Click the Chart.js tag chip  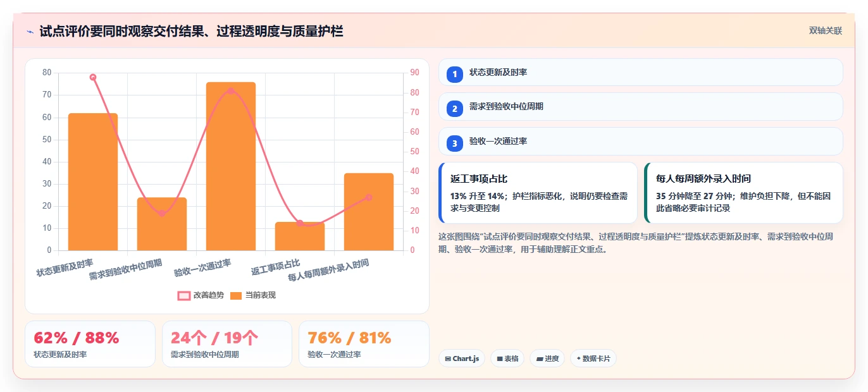[462, 358]
